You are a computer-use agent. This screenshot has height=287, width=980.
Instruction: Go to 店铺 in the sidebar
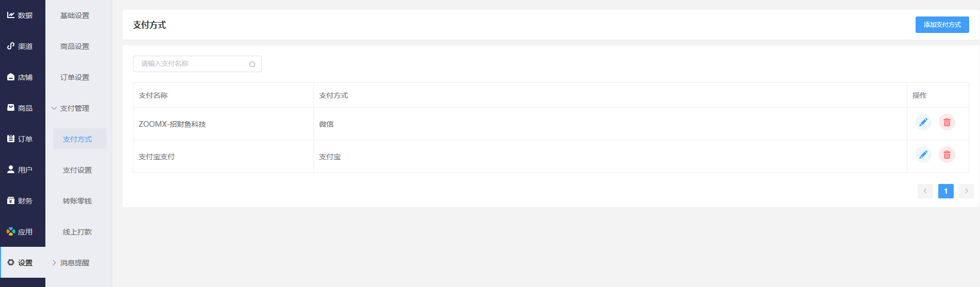[23, 77]
